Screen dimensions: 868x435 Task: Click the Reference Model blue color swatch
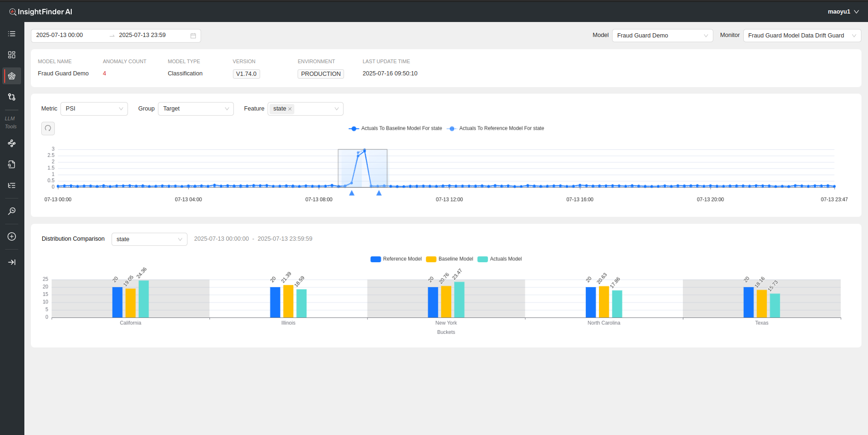click(x=375, y=259)
